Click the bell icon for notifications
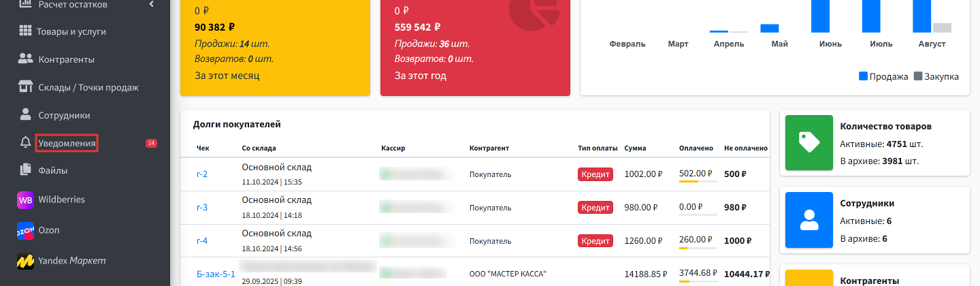This screenshot has width=980, height=286. [x=26, y=143]
